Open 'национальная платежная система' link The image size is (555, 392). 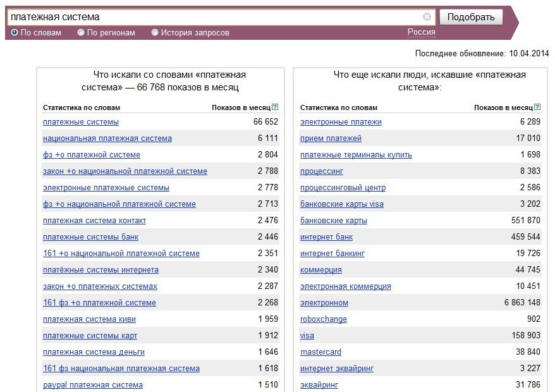click(107, 138)
